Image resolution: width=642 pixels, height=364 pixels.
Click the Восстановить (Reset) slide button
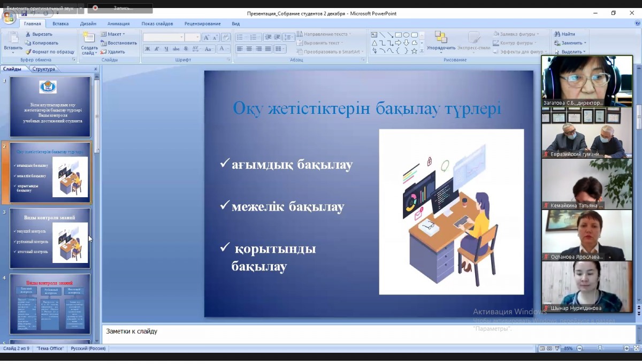click(119, 43)
